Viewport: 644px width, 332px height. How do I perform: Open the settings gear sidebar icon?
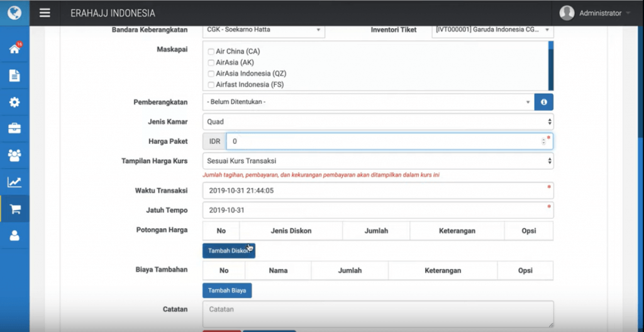tap(14, 102)
